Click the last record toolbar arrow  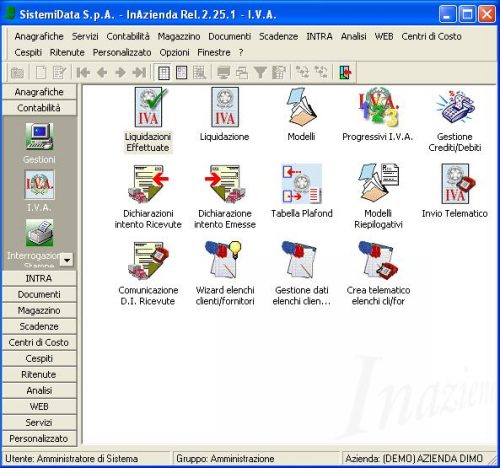[139, 72]
